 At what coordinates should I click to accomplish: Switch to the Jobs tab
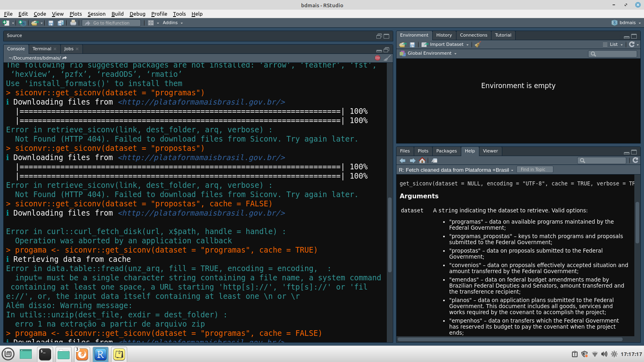tap(69, 49)
